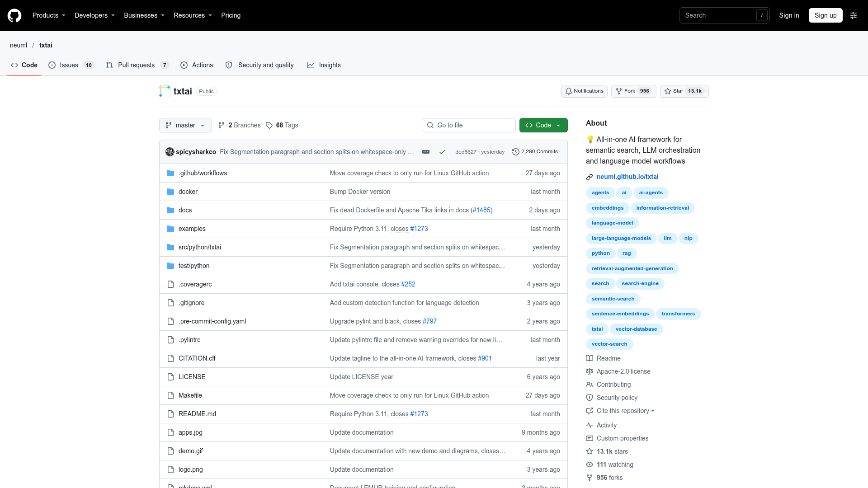
Task: Open the Actions tab
Action: click(197, 65)
